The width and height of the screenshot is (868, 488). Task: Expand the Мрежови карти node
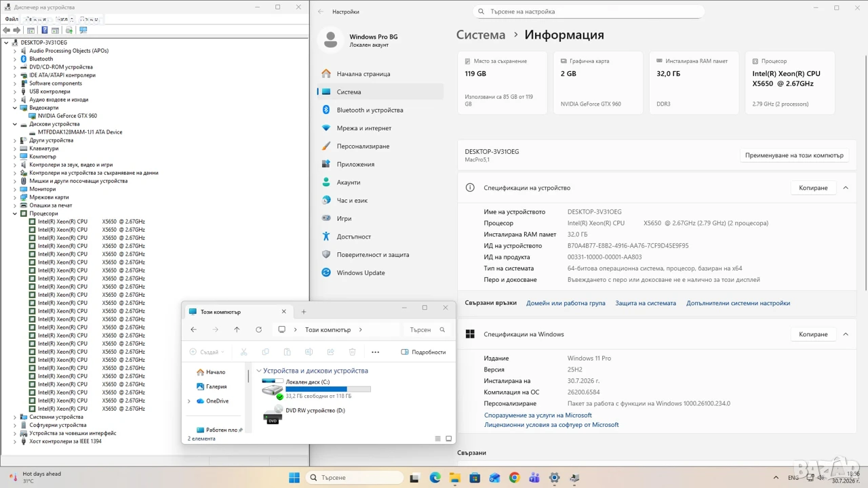coord(15,197)
